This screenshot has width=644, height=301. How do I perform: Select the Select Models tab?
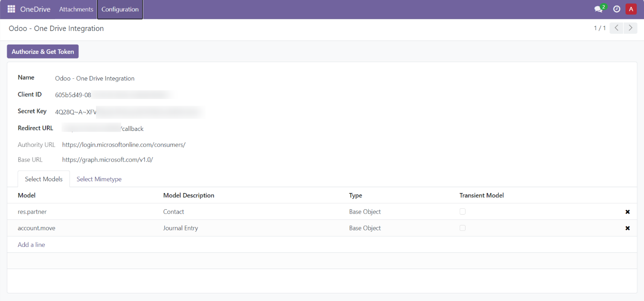pos(44,179)
